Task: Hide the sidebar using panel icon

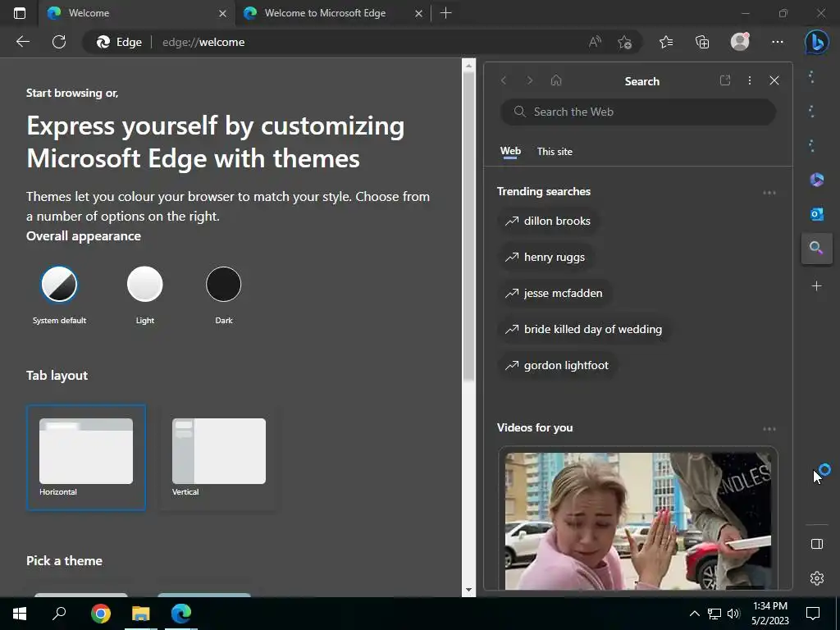Action: (x=816, y=545)
